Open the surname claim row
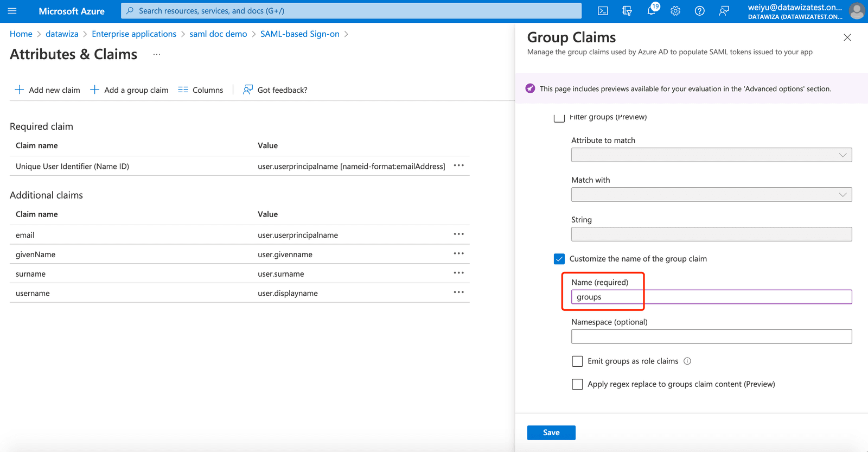868x452 pixels. tap(240, 274)
